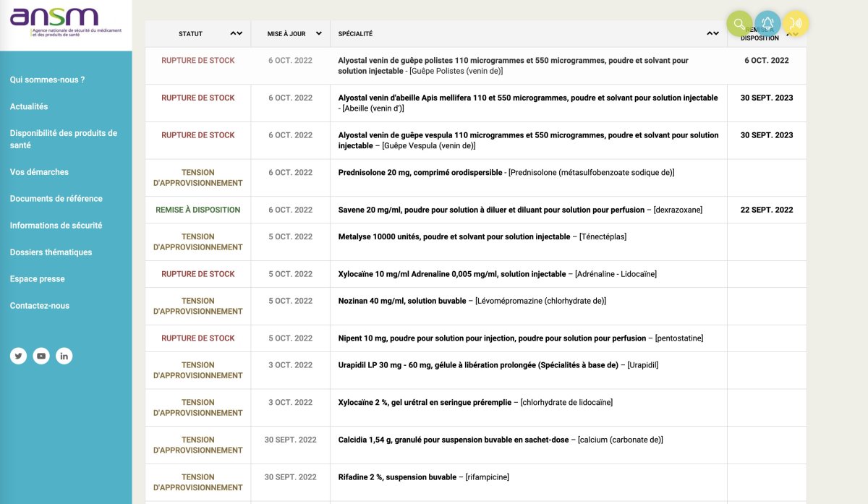Click the ANSM logo

[66, 23]
